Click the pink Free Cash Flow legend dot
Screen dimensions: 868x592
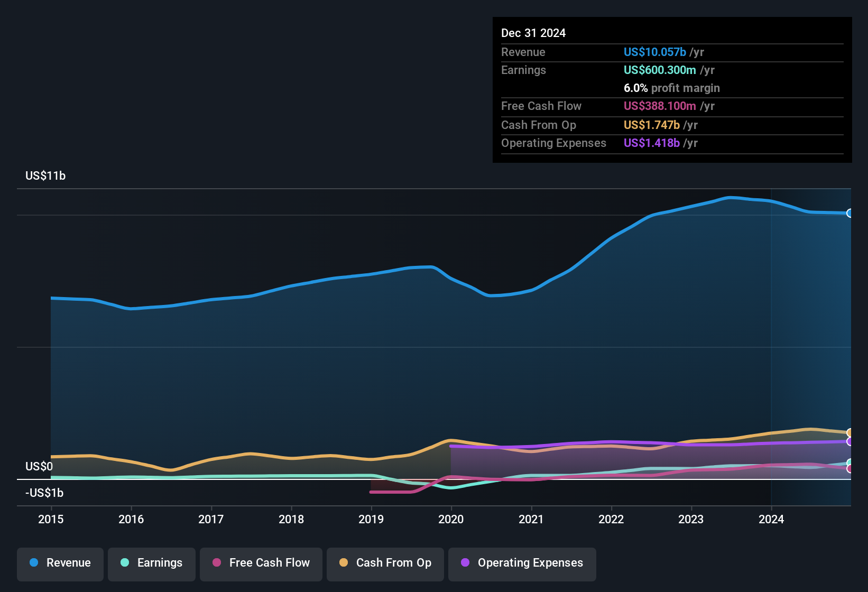pos(216,563)
